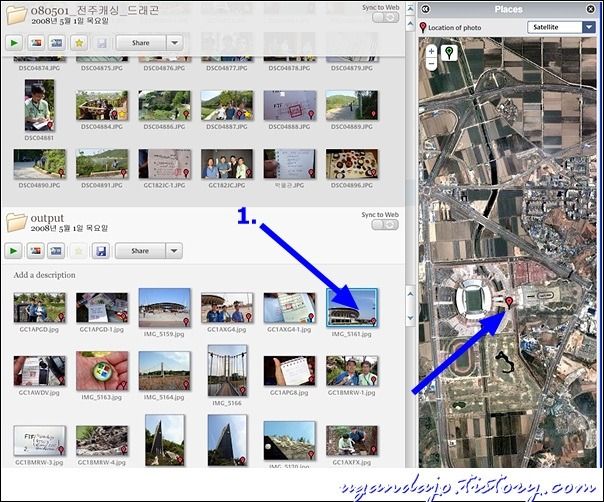Image resolution: width=604 pixels, height=502 pixels.
Task: Select thumbnail GC182JC.JPG
Action: [x=227, y=164]
